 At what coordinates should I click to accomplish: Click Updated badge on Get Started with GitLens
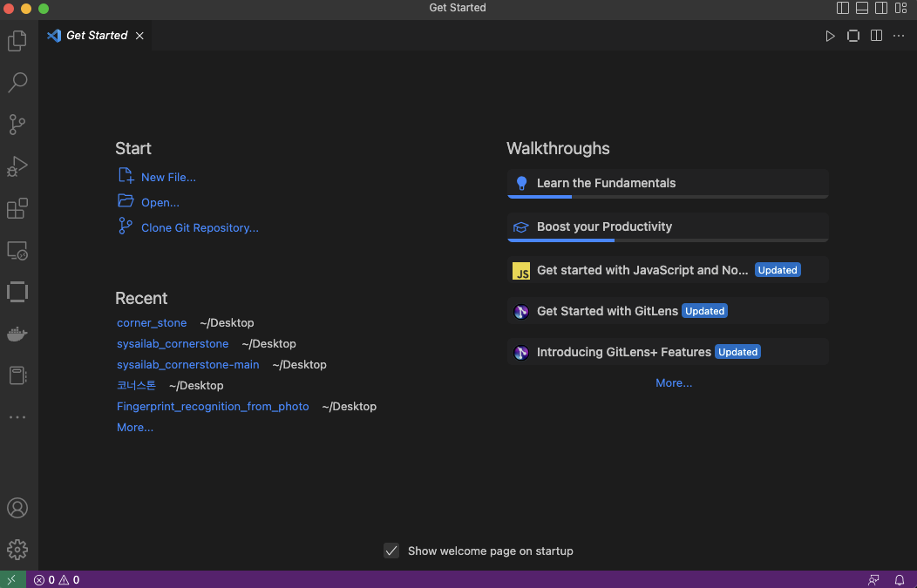(x=704, y=311)
